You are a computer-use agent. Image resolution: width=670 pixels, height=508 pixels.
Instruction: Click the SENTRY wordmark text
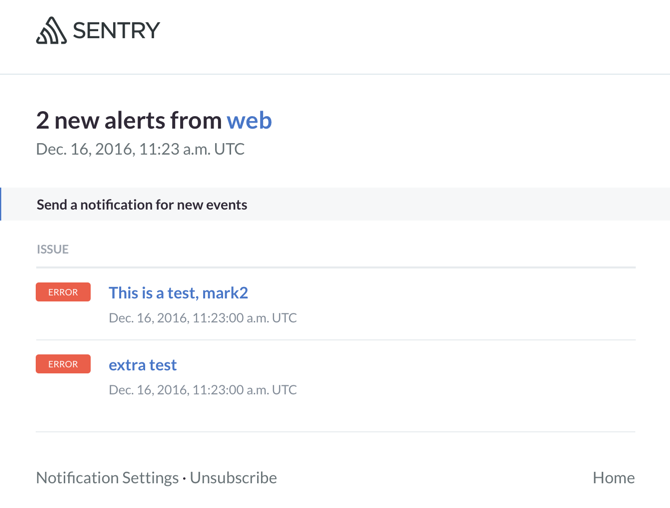click(x=116, y=31)
